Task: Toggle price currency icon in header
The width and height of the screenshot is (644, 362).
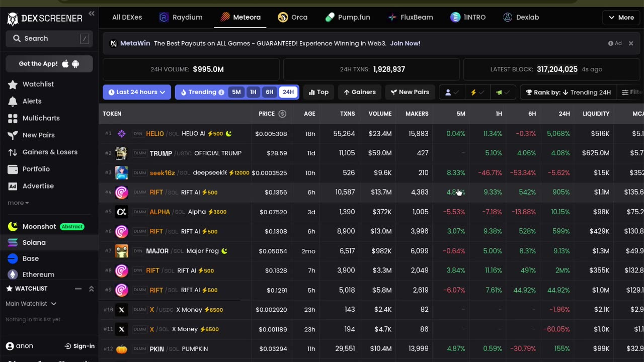Action: pos(282,114)
